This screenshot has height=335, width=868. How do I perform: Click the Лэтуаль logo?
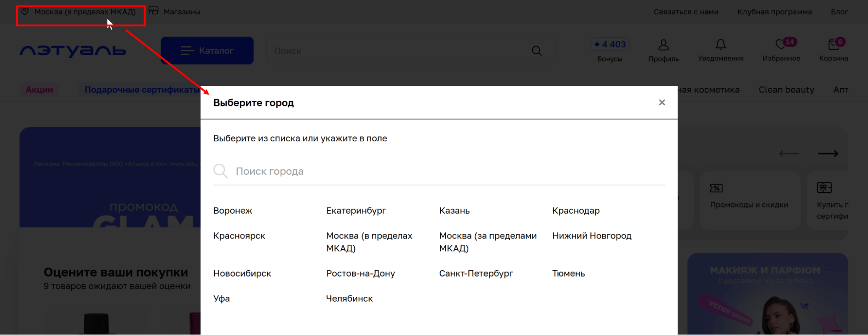click(x=73, y=51)
